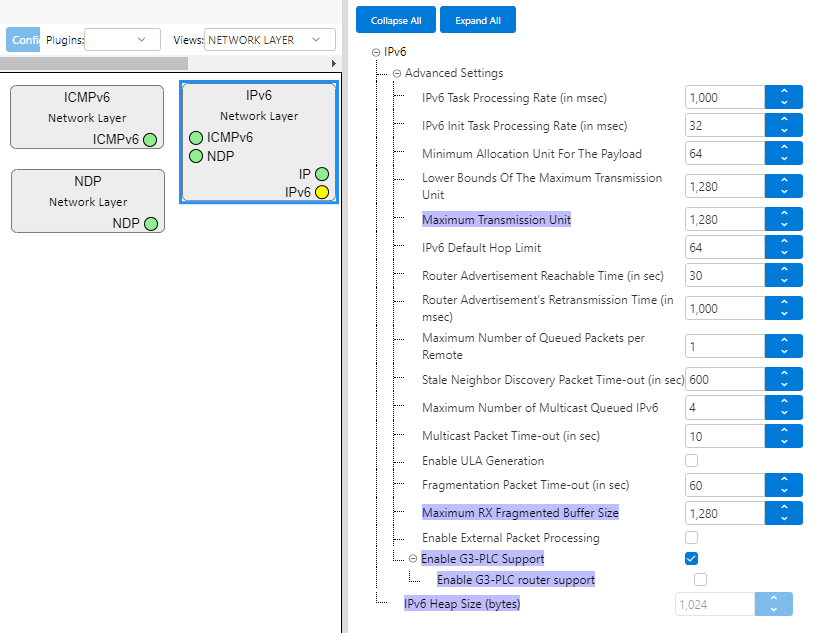Click green IP port on IPv6 block

(x=321, y=174)
